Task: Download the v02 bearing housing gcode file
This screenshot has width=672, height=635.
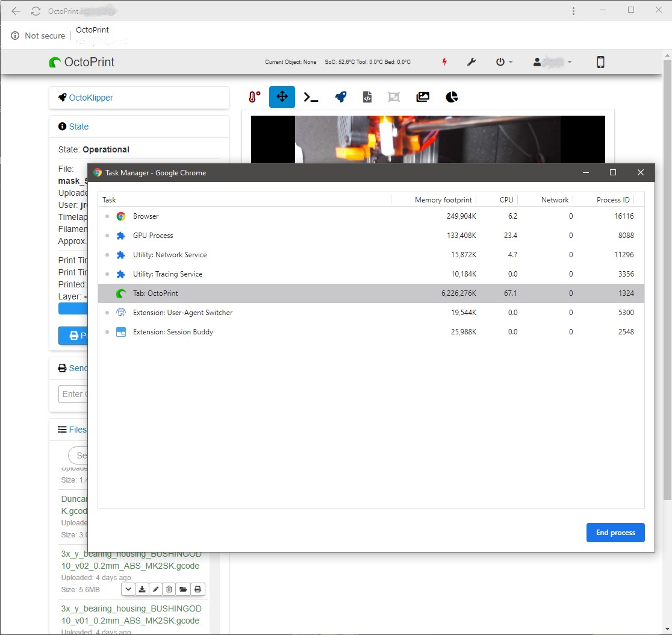Action: click(142, 589)
